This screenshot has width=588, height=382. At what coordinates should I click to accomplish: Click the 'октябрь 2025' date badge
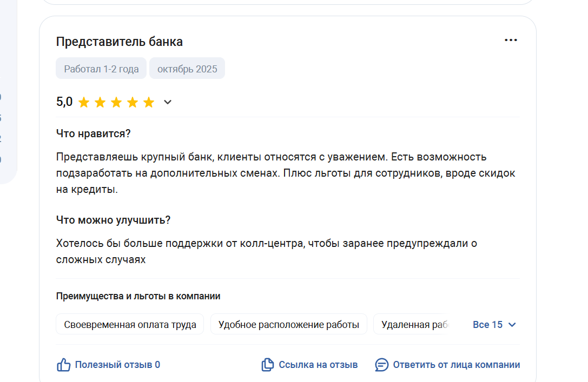[x=187, y=69]
